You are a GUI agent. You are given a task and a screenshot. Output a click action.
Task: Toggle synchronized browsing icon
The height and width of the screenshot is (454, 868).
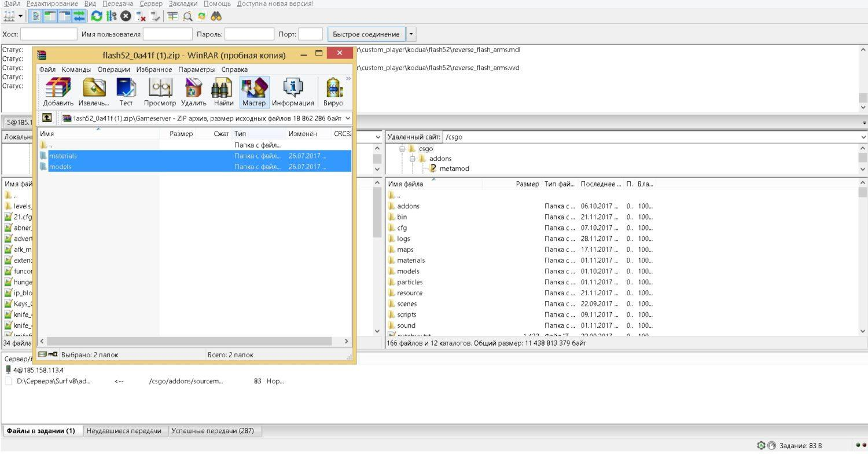(x=201, y=16)
